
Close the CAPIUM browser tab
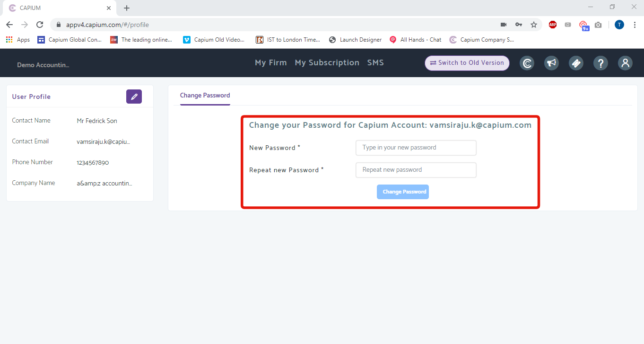tap(108, 8)
